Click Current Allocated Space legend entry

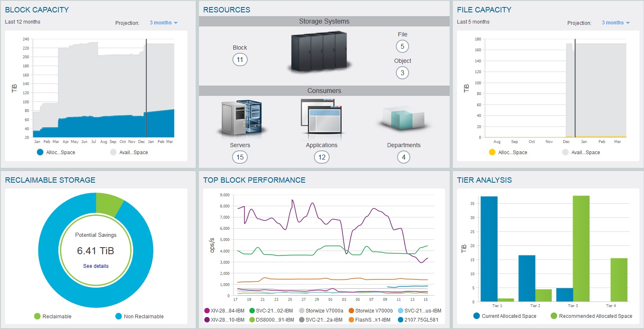(x=505, y=316)
